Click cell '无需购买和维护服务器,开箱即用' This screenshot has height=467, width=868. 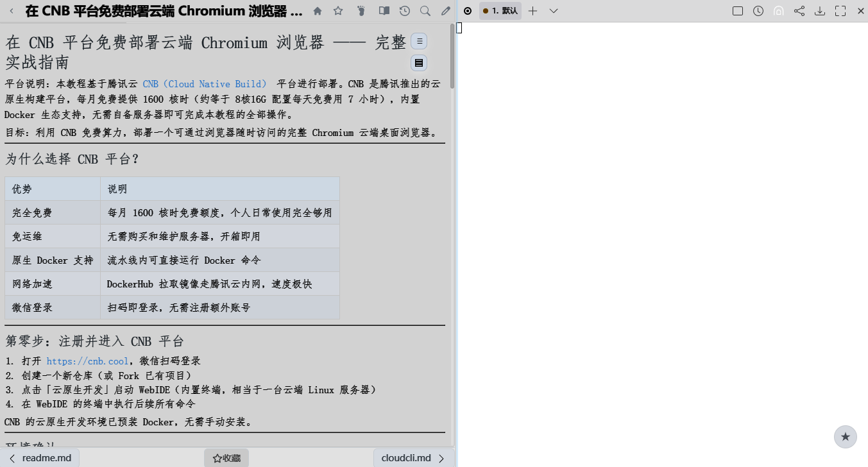coord(220,236)
